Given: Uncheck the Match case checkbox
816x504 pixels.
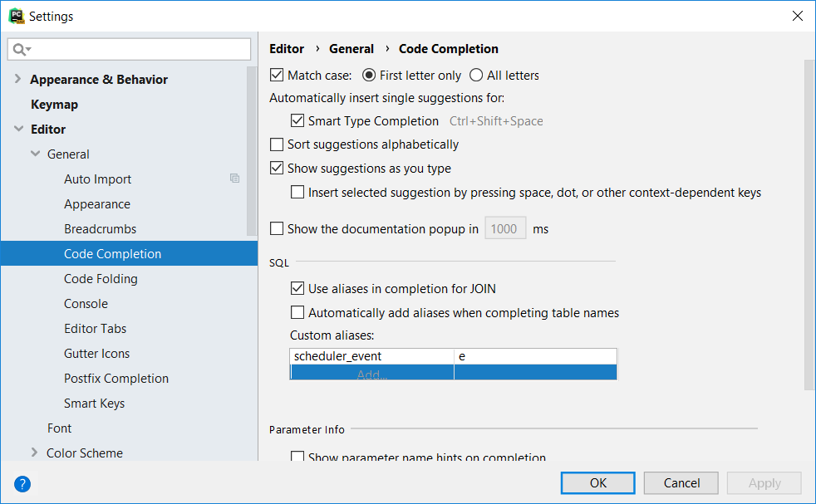Looking at the screenshot, I should click(x=278, y=76).
